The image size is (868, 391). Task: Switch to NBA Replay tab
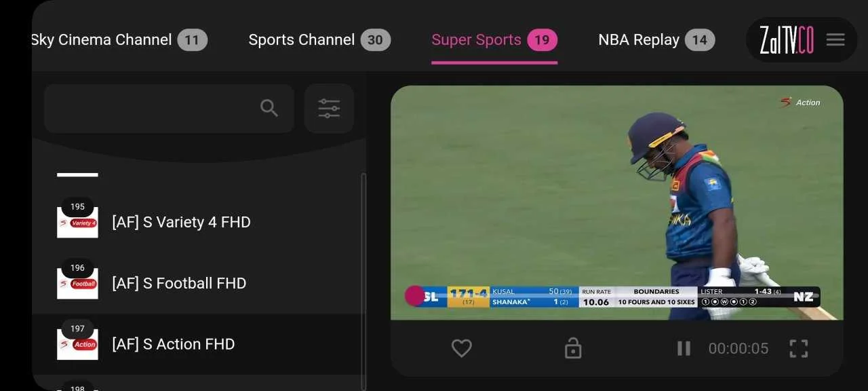(656, 40)
